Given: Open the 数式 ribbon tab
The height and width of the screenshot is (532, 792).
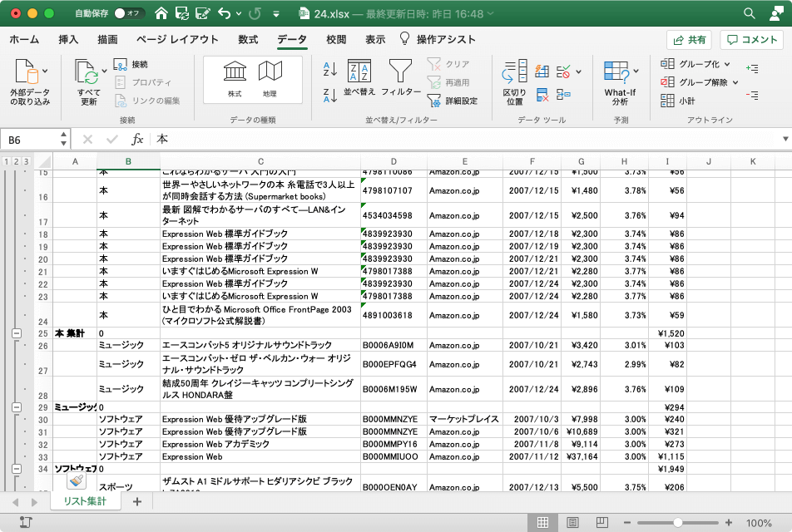Looking at the screenshot, I should tap(248, 39).
